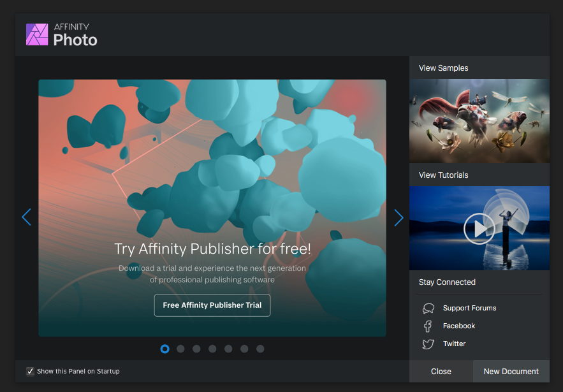563x392 pixels.
Task: Click the Affinity Photo logo icon
Action: pyautogui.click(x=37, y=34)
